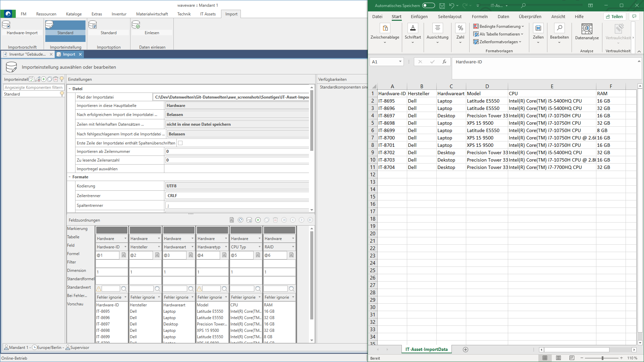The image size is (644, 362).
Task: Click the Excel save icon in title bar
Action: (x=442, y=6)
